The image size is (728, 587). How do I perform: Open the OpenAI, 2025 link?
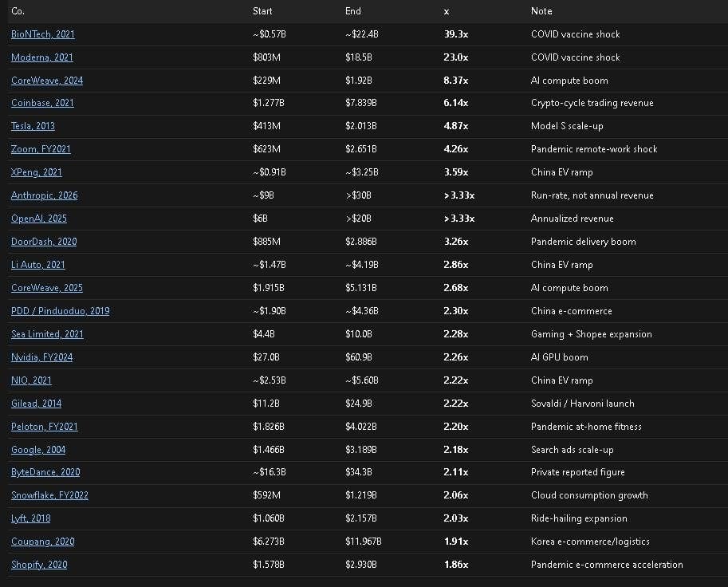(39, 219)
